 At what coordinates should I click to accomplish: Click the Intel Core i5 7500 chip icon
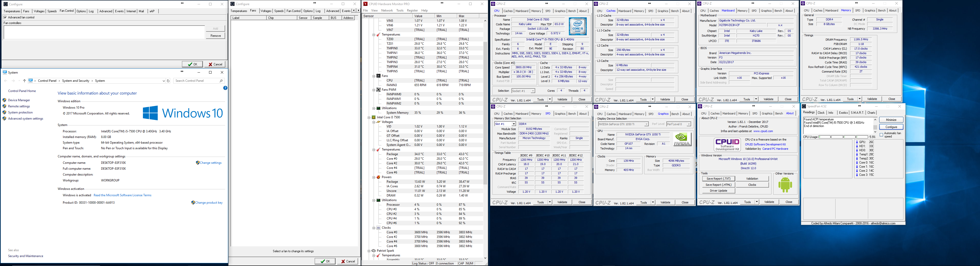374,117
